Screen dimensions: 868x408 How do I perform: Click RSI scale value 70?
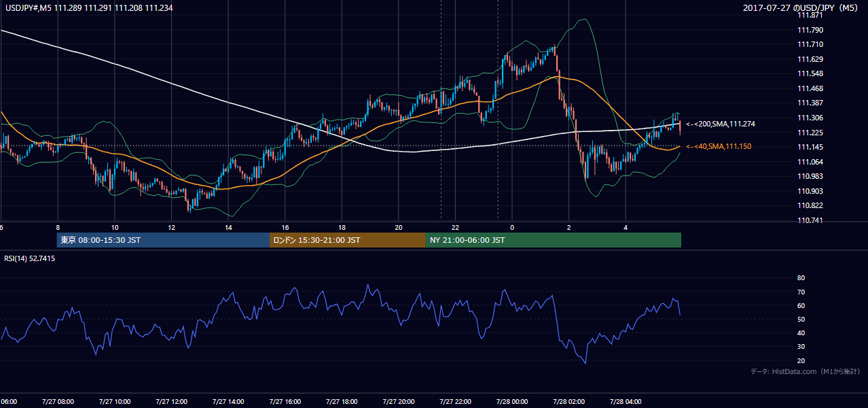click(x=801, y=292)
